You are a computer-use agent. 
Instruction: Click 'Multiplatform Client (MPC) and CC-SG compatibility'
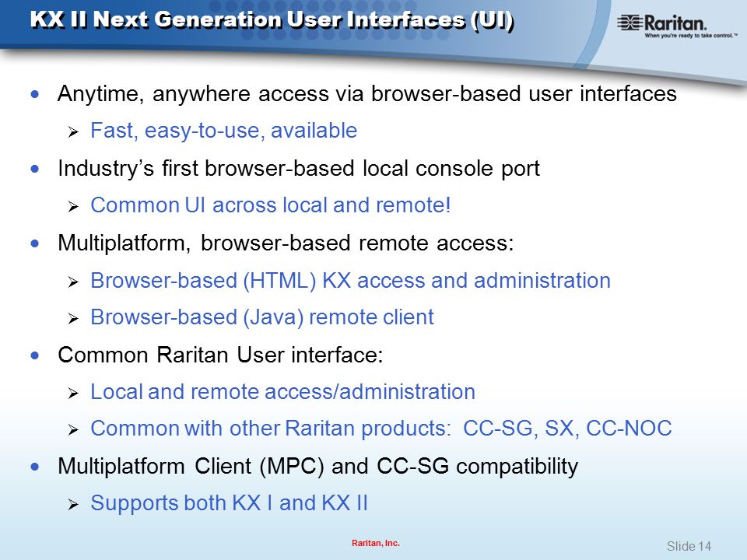317,466
